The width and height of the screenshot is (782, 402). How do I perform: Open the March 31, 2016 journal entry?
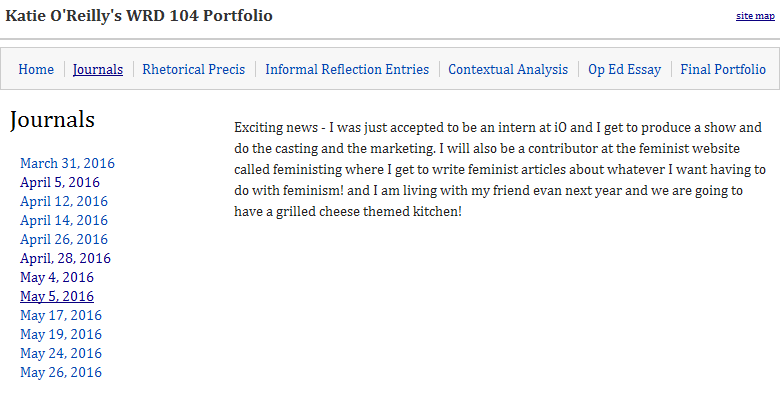pos(67,163)
